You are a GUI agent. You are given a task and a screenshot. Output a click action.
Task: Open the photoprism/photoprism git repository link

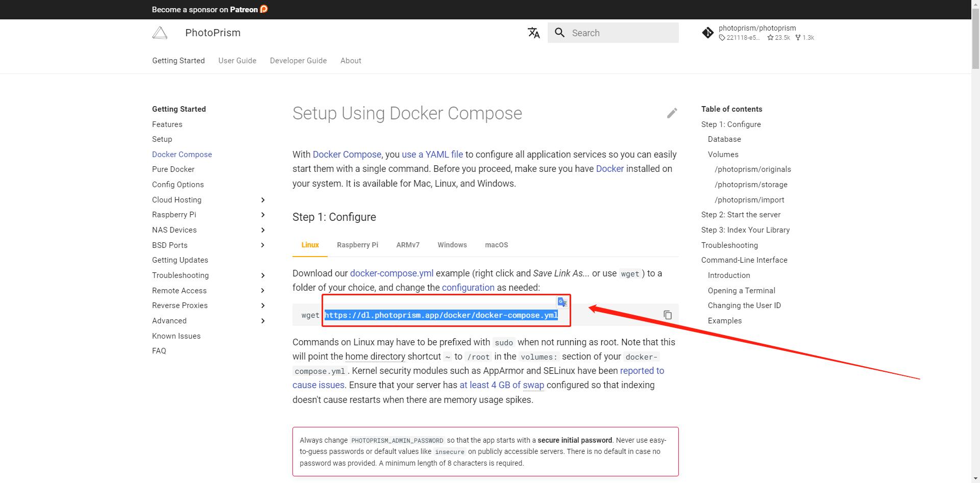[x=758, y=33]
